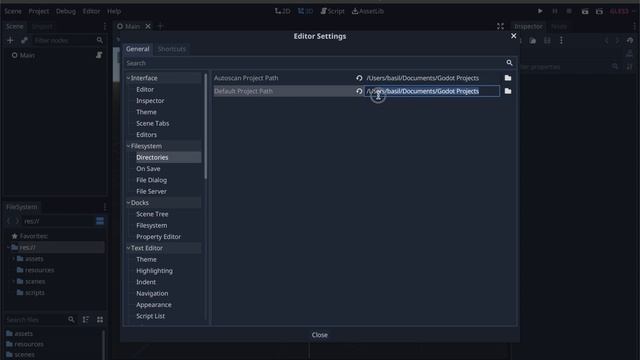Open the Scene menu
640x360 pixels.
pyautogui.click(x=13, y=11)
